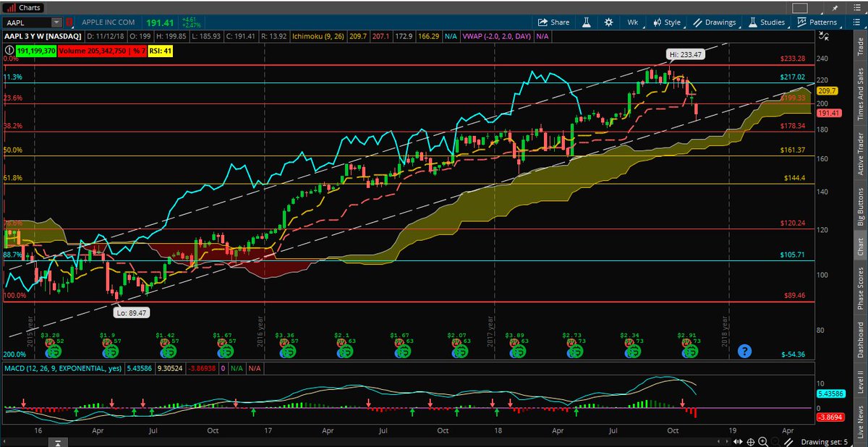Image resolution: width=868 pixels, height=447 pixels.
Task: Click the AAPL 3 Y W [NASDAQ] label
Action: pos(43,35)
